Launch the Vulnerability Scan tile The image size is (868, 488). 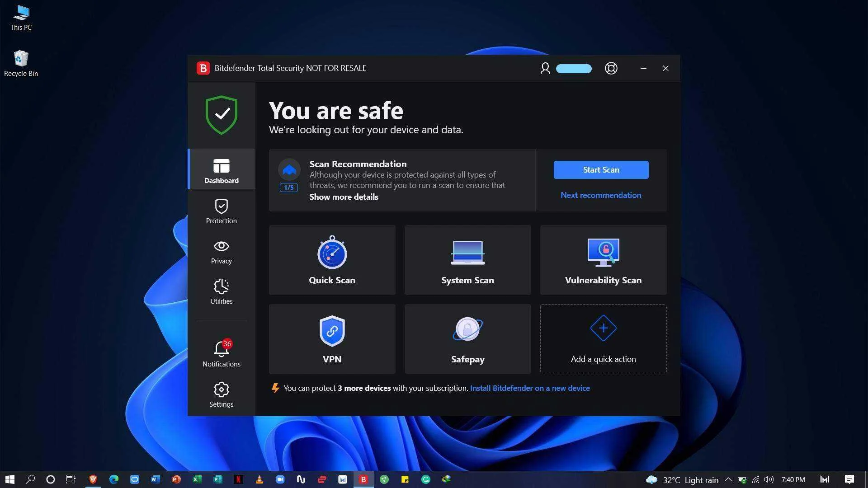click(604, 260)
